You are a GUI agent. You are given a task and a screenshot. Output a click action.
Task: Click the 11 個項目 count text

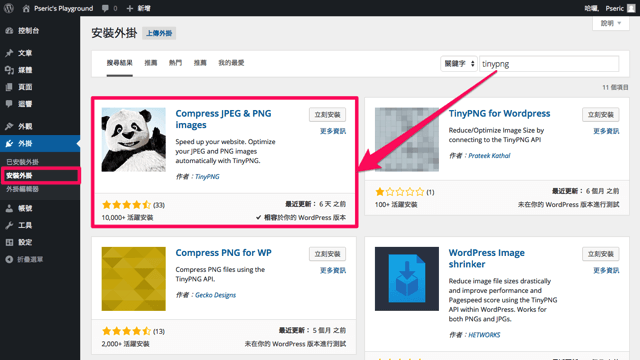tap(616, 87)
